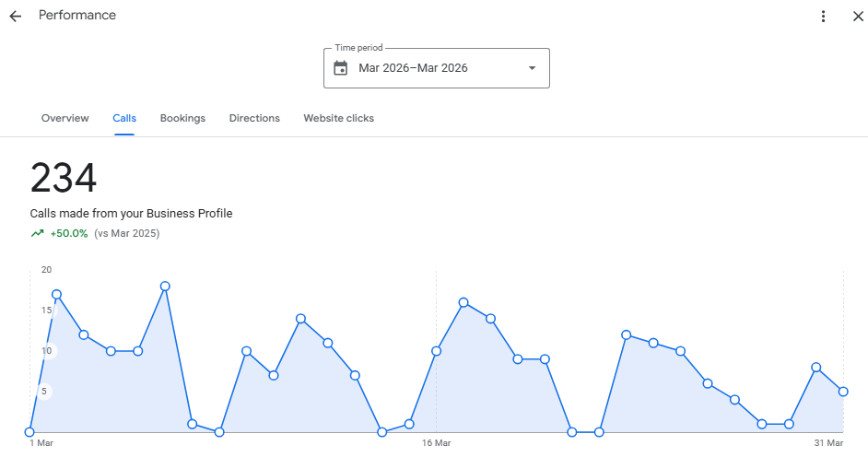Click the '31 Mar' axis label

point(828,443)
